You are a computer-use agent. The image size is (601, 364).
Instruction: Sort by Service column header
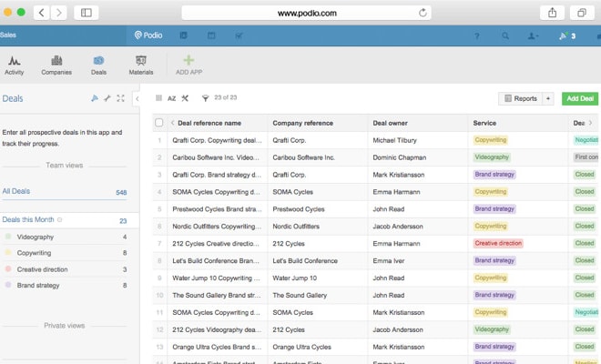click(484, 123)
